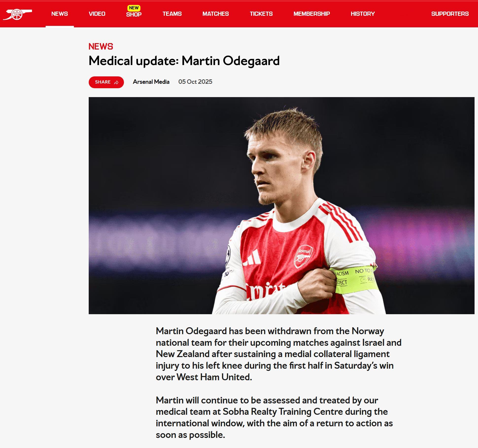478x448 pixels.
Task: Go to the SHOP section
Action: click(x=134, y=15)
